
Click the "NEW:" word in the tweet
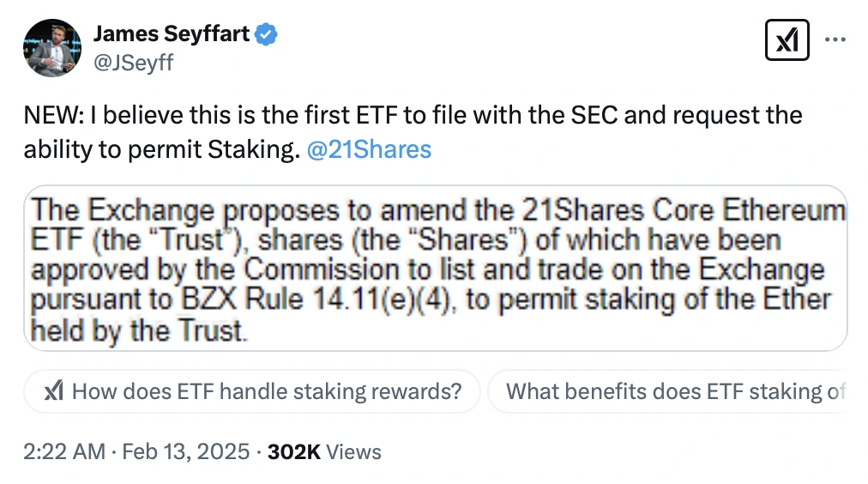tap(54, 115)
